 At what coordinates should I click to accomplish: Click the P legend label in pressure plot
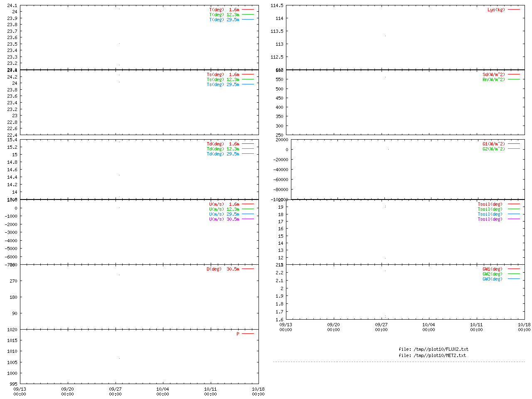pos(238,334)
